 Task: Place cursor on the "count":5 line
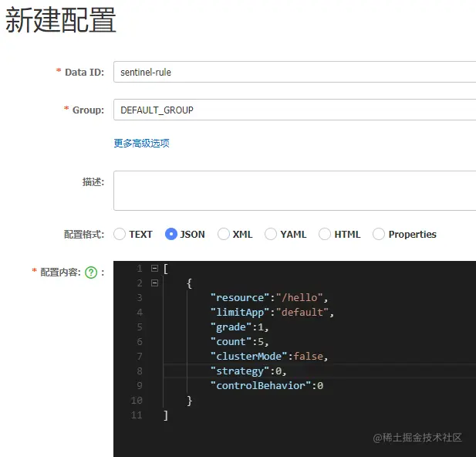(x=239, y=341)
